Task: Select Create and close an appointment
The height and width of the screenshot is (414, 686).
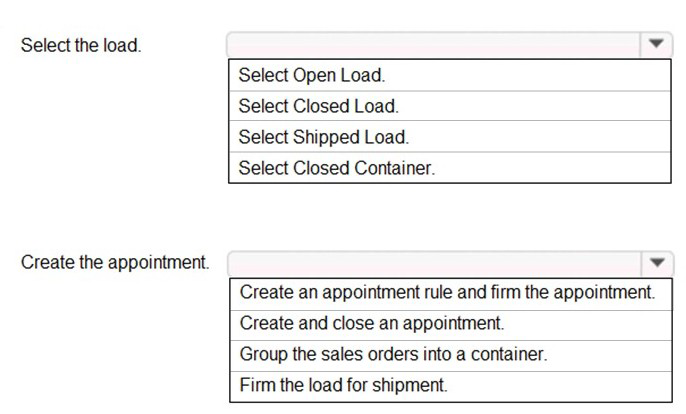Action: [451, 323]
